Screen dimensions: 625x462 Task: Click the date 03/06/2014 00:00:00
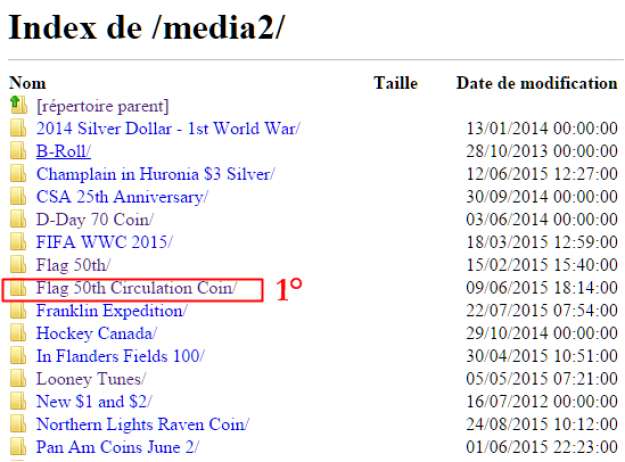point(542,219)
